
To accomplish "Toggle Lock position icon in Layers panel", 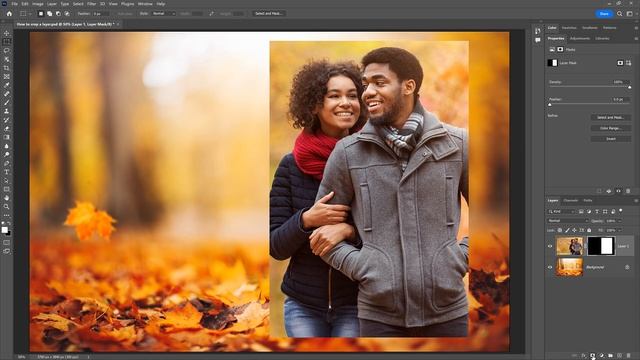I will click(x=574, y=230).
